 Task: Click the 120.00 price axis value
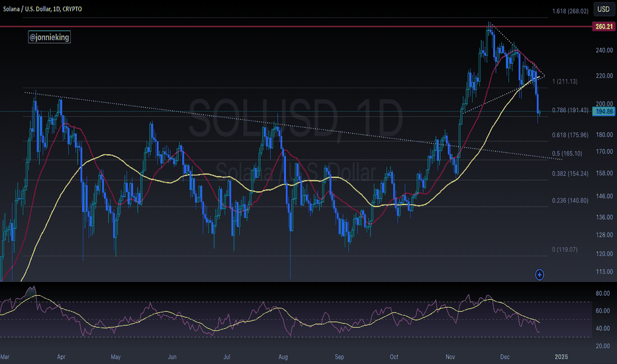pyautogui.click(x=604, y=254)
